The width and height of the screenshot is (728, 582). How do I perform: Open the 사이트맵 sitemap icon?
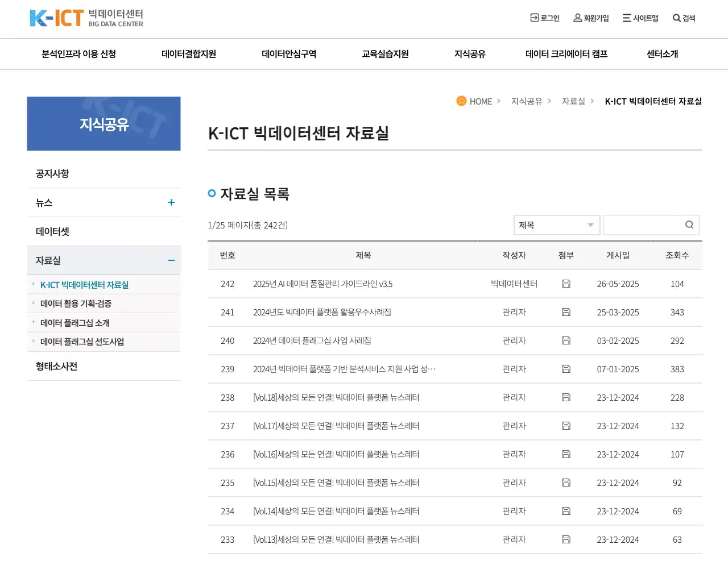point(627,18)
